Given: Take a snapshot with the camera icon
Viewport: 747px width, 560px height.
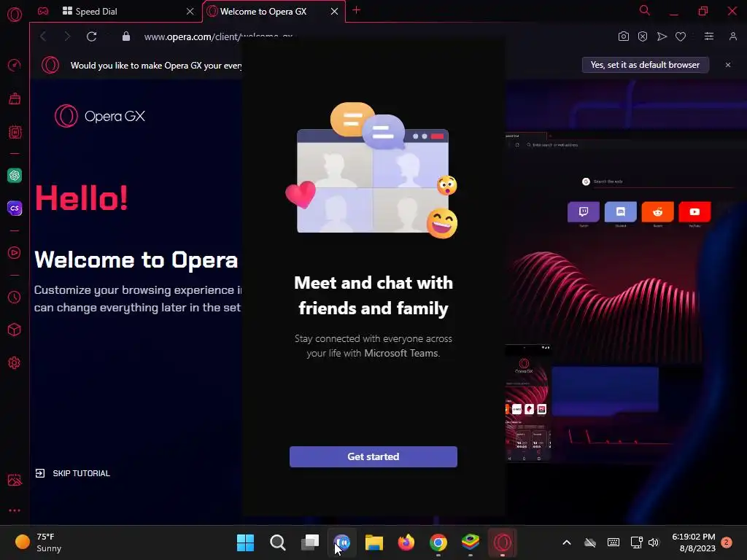Looking at the screenshot, I should [624, 36].
